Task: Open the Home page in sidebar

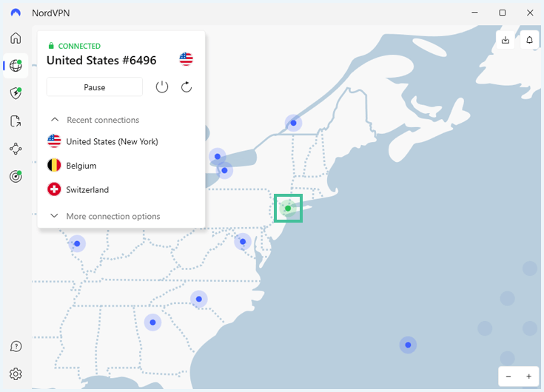Action: (16, 38)
